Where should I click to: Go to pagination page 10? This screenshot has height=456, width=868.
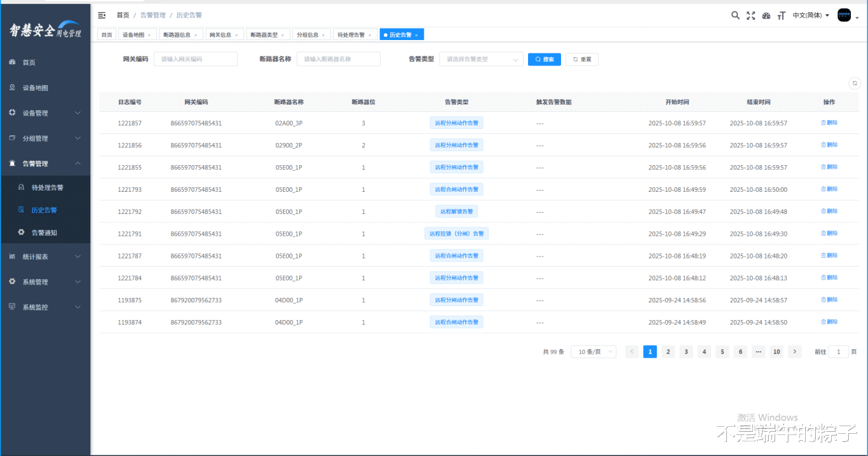click(x=776, y=352)
